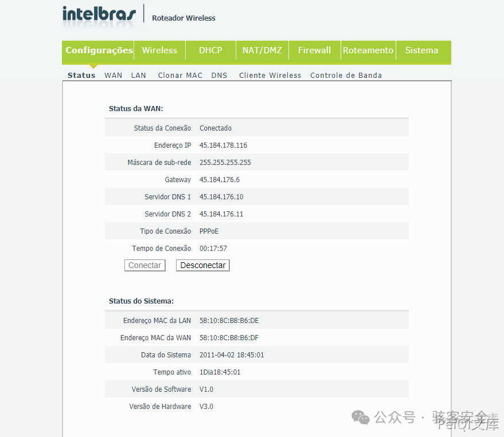The image size is (504, 437).
Task: Click uptime value 1Dia18:45:01
Action: 220,372
